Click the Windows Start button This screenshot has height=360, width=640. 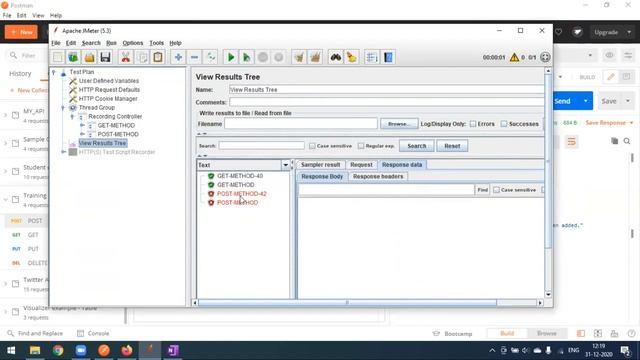coord(11,350)
